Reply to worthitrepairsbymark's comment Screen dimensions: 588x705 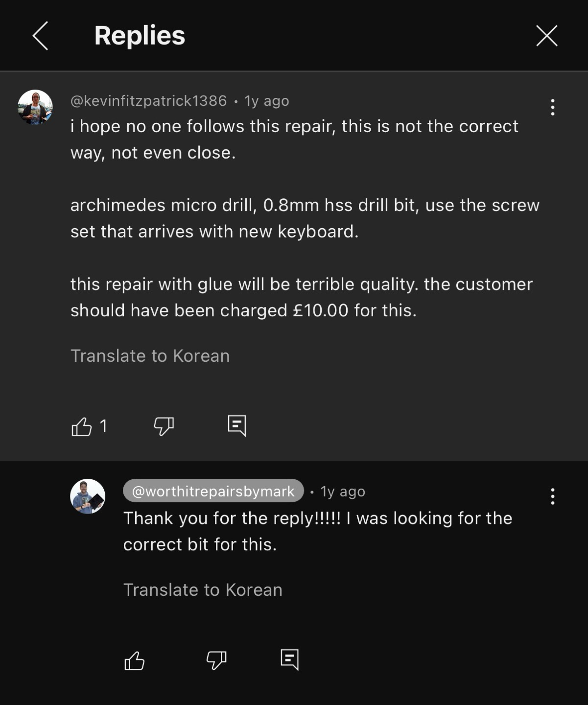pyautogui.click(x=290, y=660)
